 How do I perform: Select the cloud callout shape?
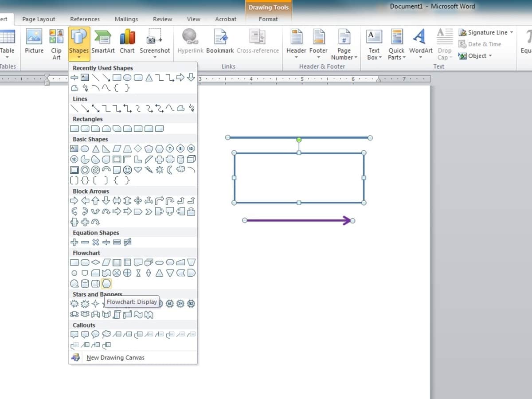[x=106, y=334]
